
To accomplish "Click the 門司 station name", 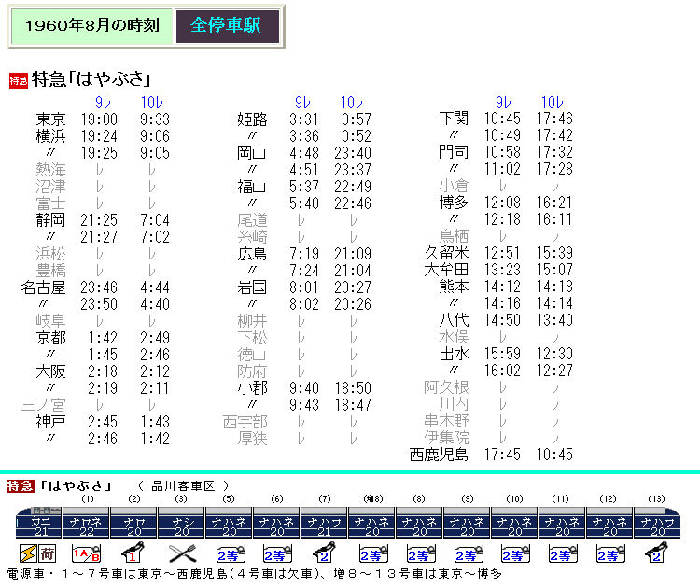I will click(454, 152).
